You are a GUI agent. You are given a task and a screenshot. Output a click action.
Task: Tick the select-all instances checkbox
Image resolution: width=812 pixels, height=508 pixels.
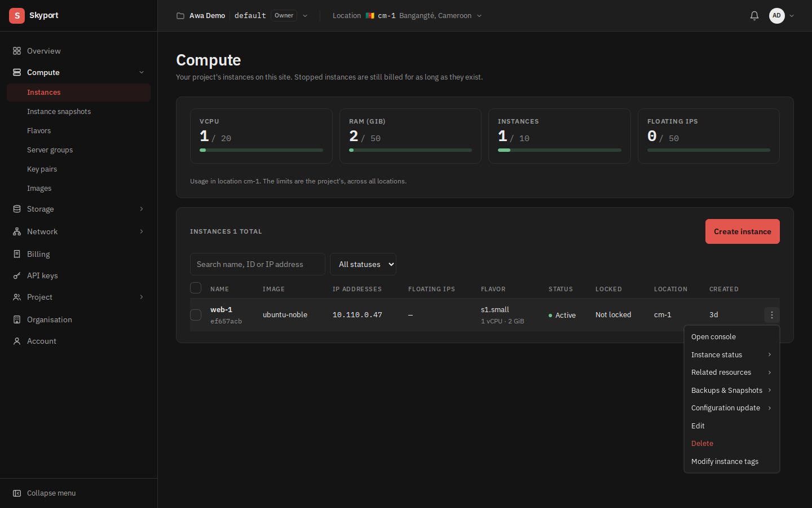coord(196,288)
